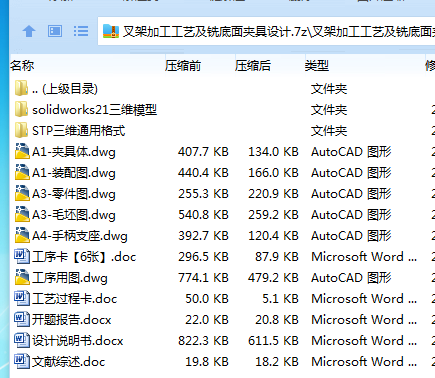Click Word icon of 设计说明书.docx
The height and width of the screenshot is (378, 435).
[x=22, y=340]
